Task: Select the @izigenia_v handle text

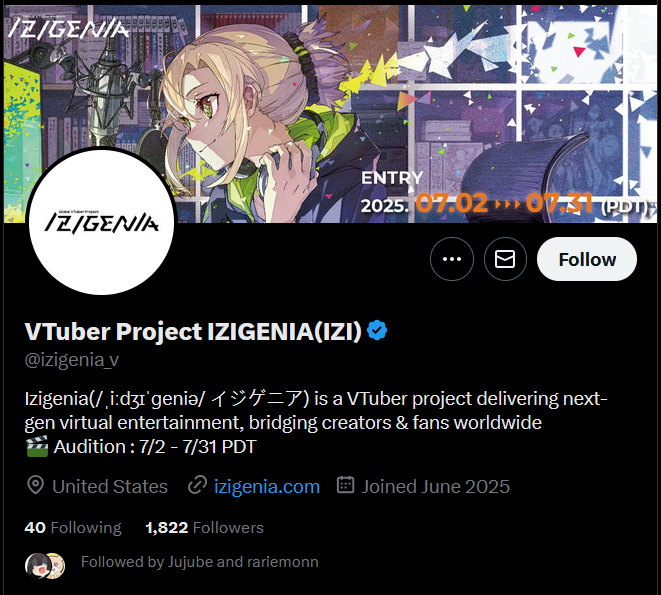Action: coord(72,360)
